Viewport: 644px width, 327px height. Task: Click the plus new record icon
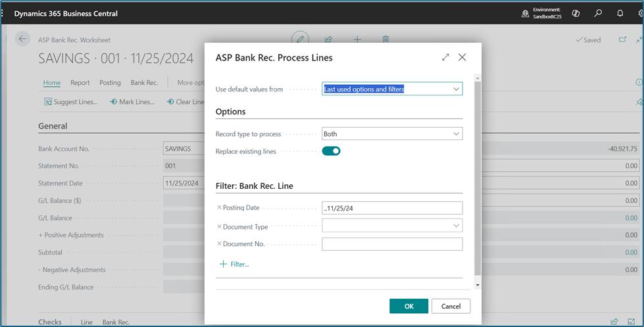[x=357, y=39]
